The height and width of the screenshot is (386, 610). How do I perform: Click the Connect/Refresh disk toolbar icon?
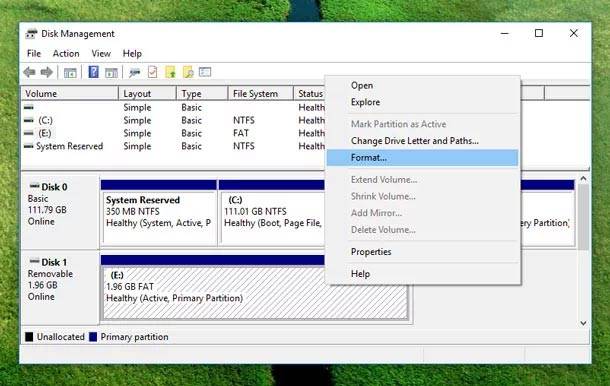135,72
